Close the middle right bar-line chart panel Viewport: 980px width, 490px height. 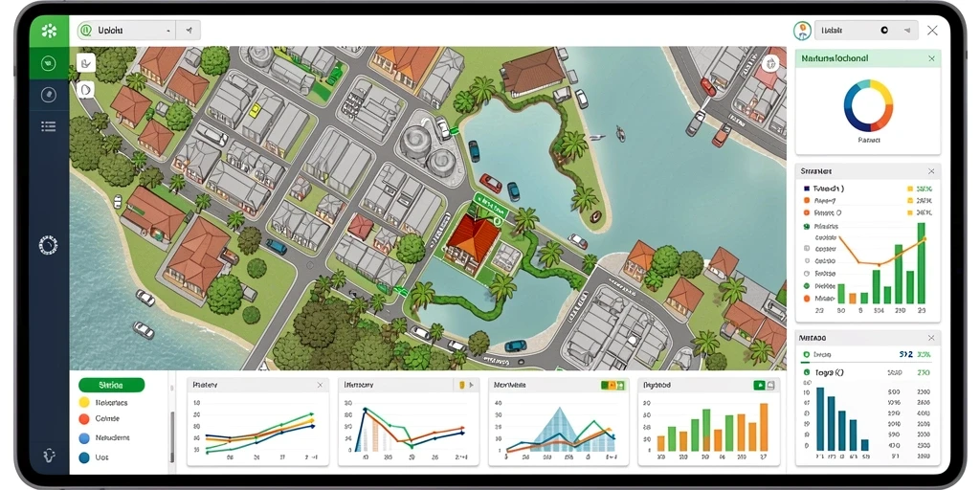pos(931,170)
